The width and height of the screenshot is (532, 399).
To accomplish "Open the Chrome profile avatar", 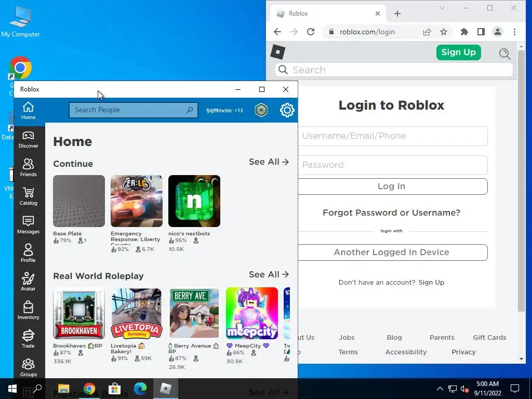I will pyautogui.click(x=497, y=32).
